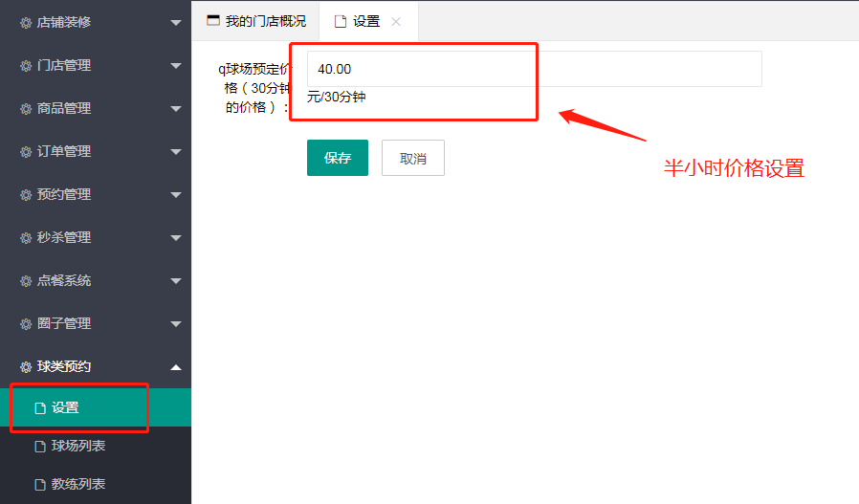Collapse the 球类预约 section arrow

pyautogui.click(x=175, y=367)
